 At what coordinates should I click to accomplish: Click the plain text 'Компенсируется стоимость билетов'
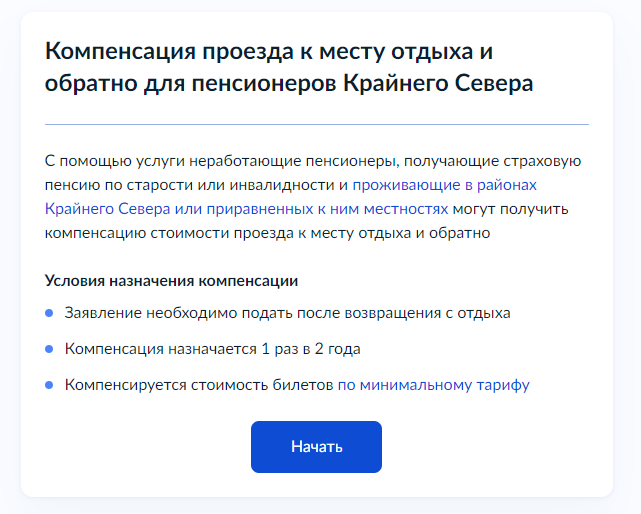[x=199, y=384]
